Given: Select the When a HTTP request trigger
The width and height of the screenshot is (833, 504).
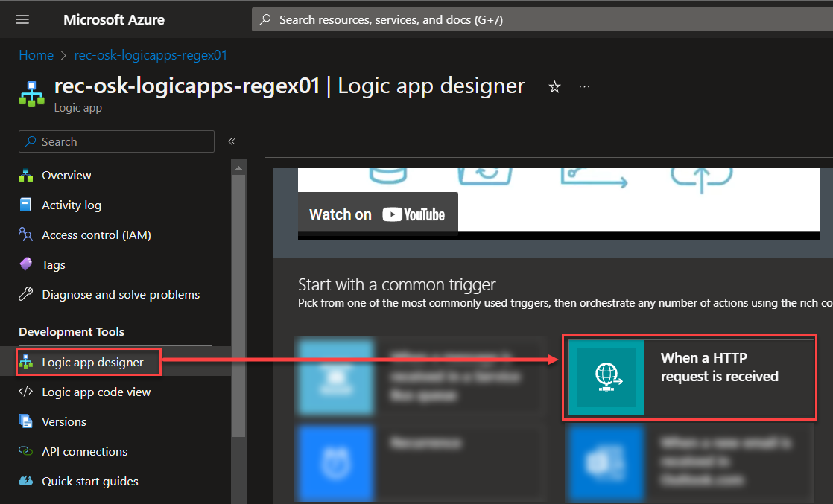Looking at the screenshot, I should tap(688, 377).
